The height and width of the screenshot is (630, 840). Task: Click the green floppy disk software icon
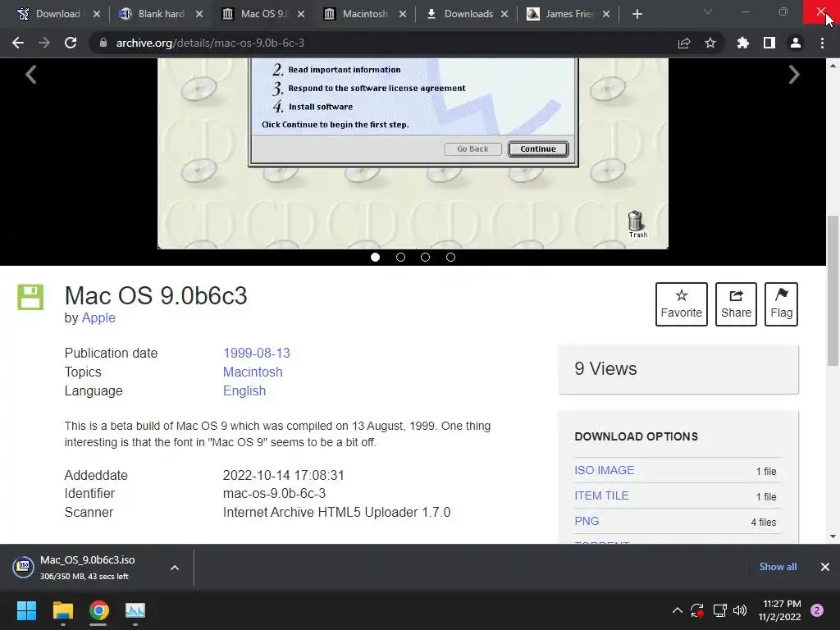pos(30,297)
